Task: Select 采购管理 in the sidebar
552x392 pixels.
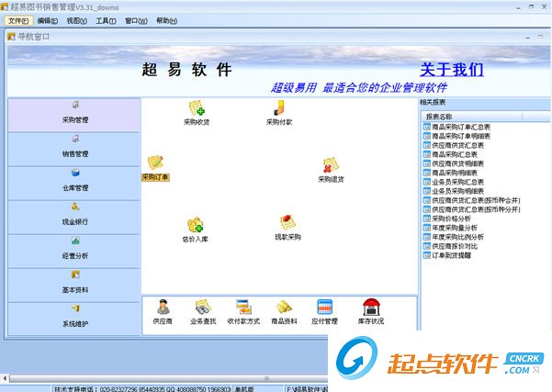Action: (x=74, y=115)
